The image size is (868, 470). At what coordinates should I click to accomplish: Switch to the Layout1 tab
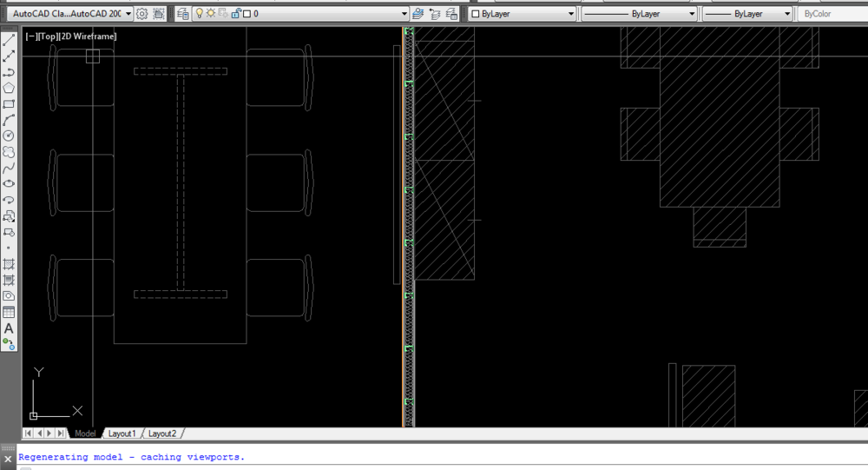122,434
